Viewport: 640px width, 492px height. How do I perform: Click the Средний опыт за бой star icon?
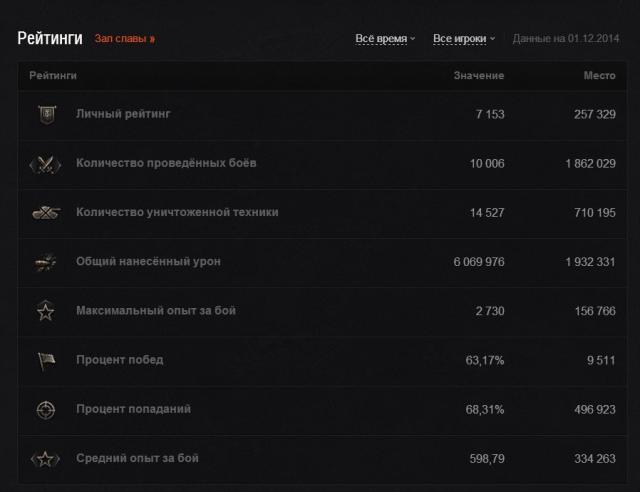[x=45, y=458]
